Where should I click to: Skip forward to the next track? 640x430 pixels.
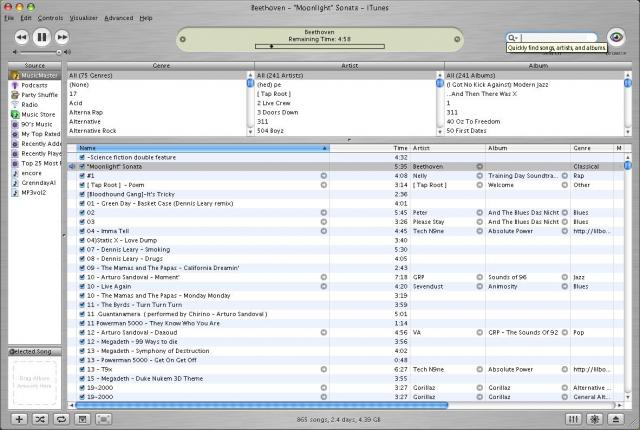(62, 38)
